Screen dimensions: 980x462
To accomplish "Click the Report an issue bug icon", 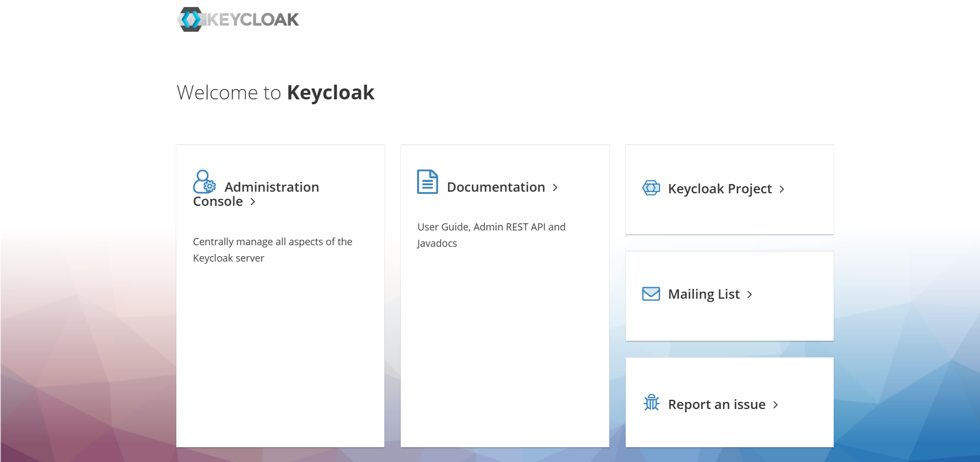I will coord(651,402).
